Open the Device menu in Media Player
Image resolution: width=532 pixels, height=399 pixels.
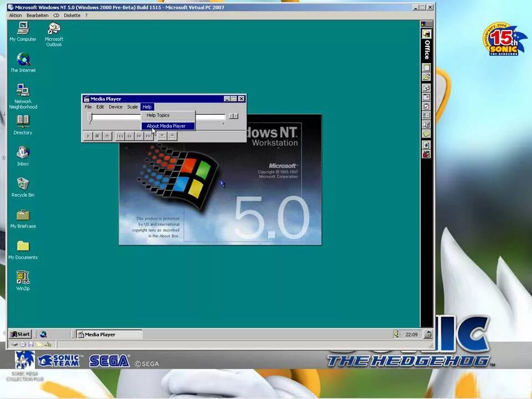pyautogui.click(x=115, y=107)
